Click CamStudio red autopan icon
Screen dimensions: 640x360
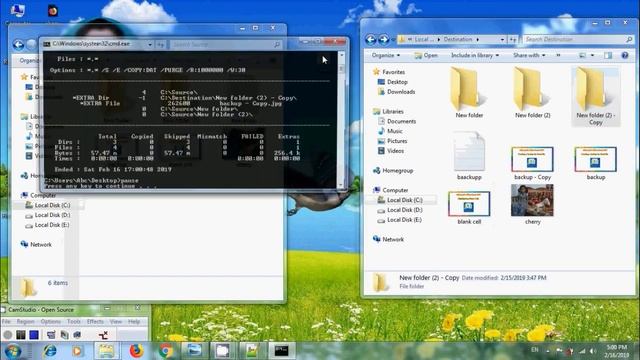click(103, 335)
